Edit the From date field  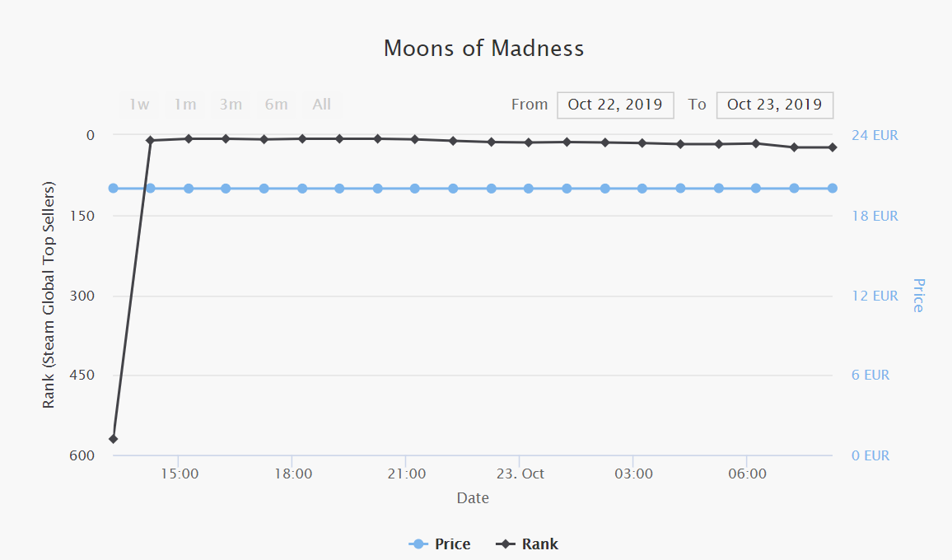615,105
